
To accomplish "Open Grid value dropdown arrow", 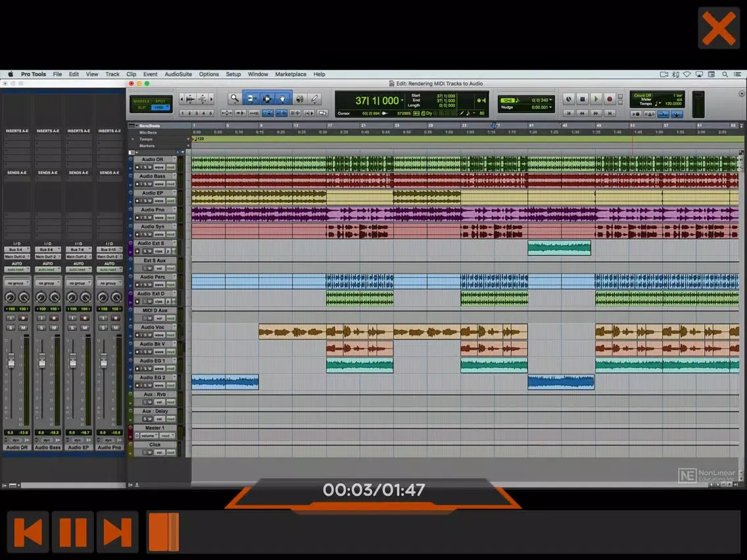I will point(551,100).
